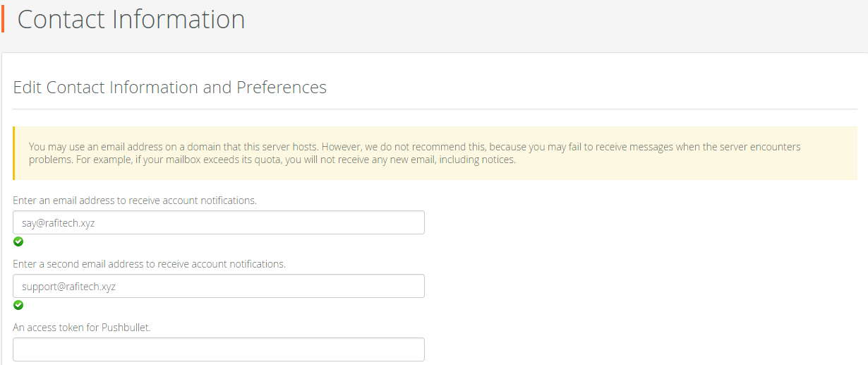
Task: Click the label Enter an email address to receive notifications
Action: [135, 201]
